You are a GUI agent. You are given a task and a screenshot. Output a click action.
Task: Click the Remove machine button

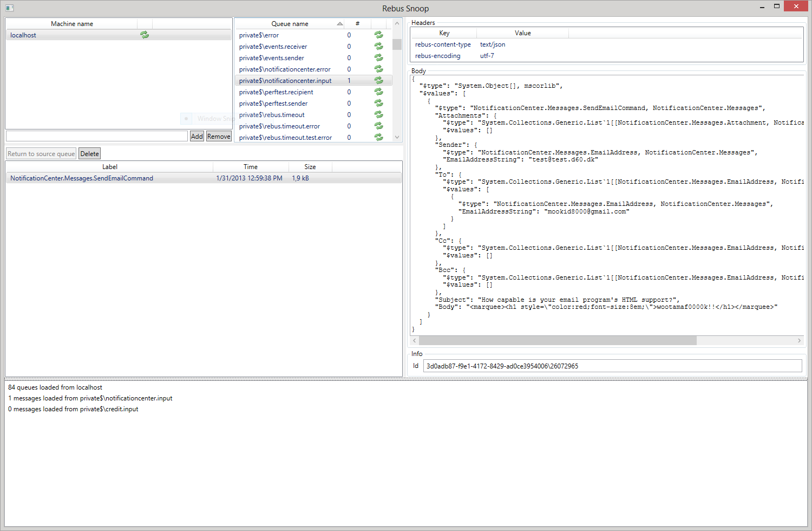click(219, 136)
